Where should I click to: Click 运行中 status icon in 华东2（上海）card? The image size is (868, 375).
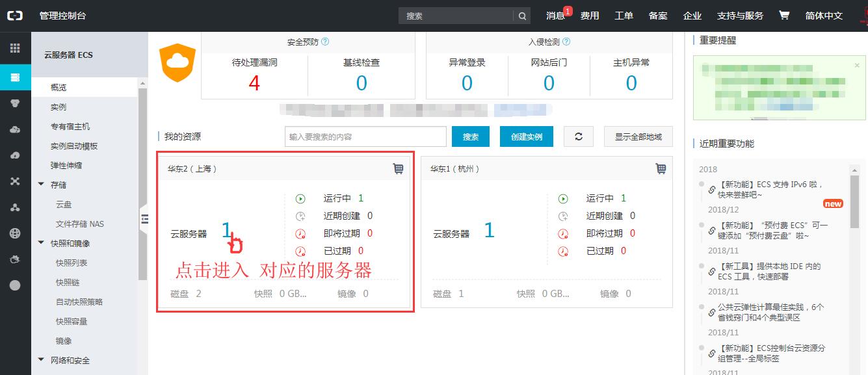point(300,199)
